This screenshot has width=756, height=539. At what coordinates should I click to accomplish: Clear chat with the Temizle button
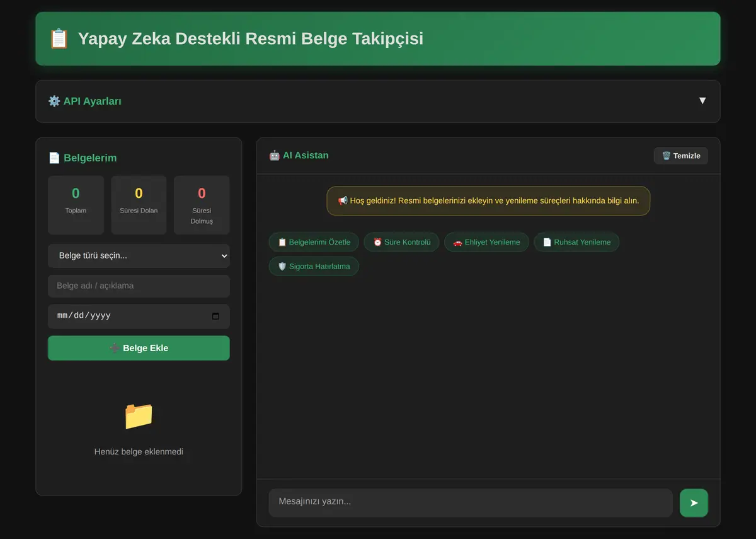681,156
